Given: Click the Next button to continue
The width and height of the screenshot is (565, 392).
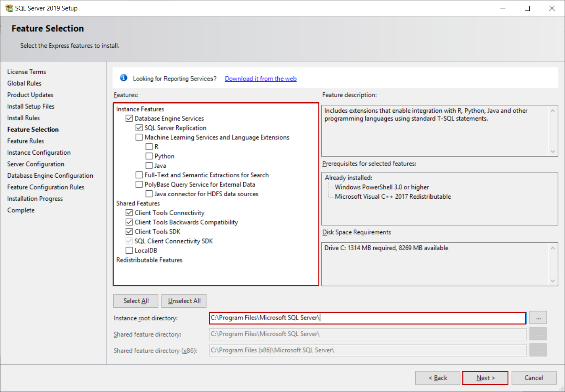Looking at the screenshot, I should coord(485,378).
